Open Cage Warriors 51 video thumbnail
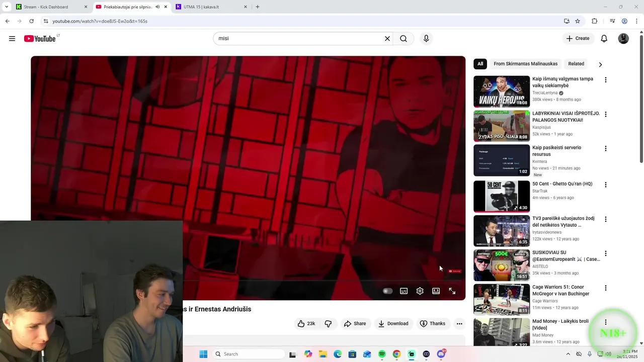The width and height of the screenshot is (644, 362). [502, 300]
